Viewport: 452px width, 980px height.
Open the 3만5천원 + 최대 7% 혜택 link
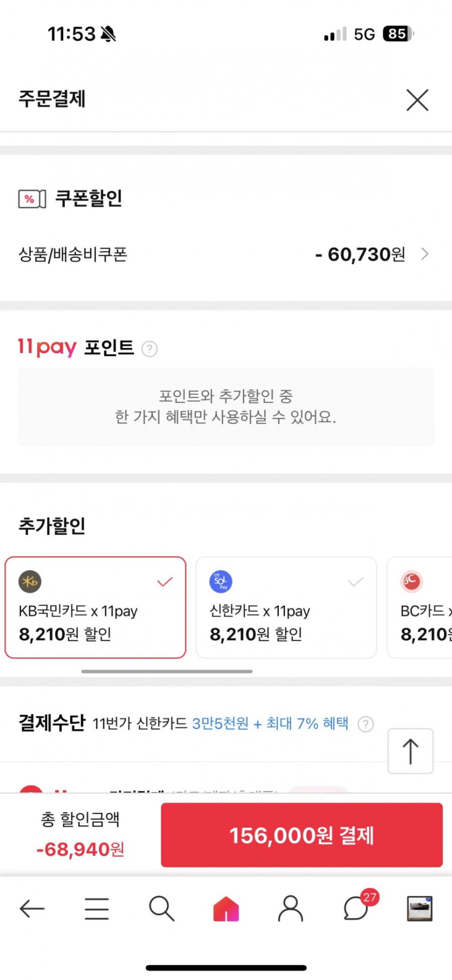point(270,723)
